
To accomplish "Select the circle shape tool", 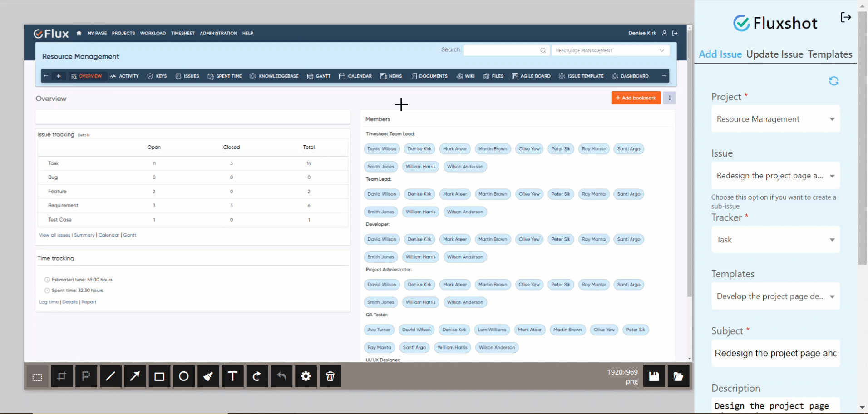I will tap(184, 376).
